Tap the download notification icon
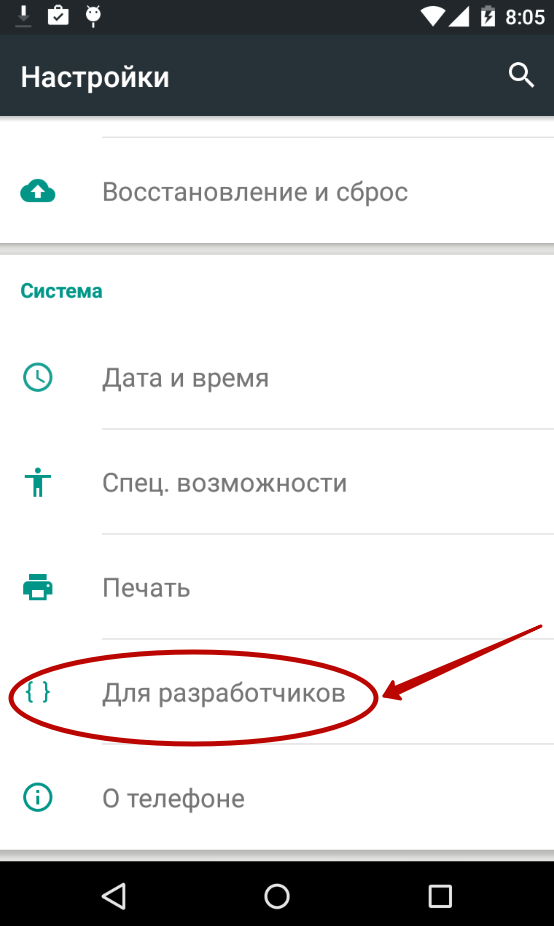Viewport: 554px width, 926px height. point(24,16)
